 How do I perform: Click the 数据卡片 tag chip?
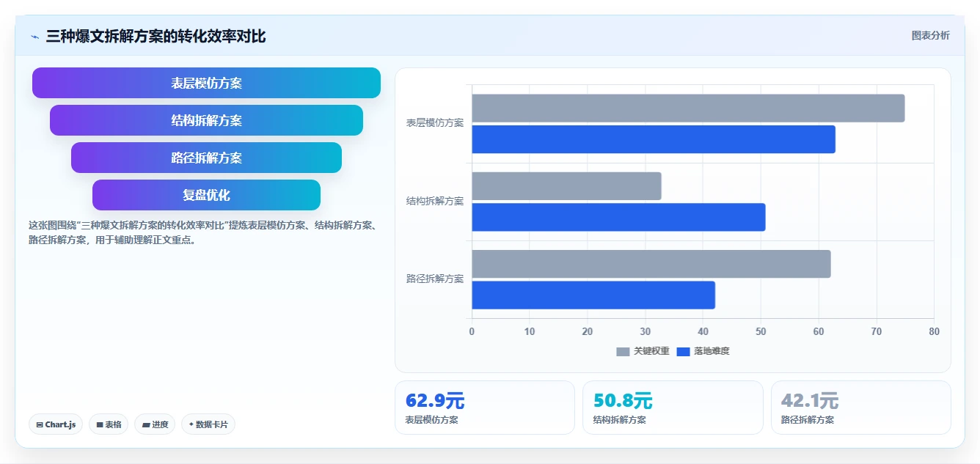208,424
